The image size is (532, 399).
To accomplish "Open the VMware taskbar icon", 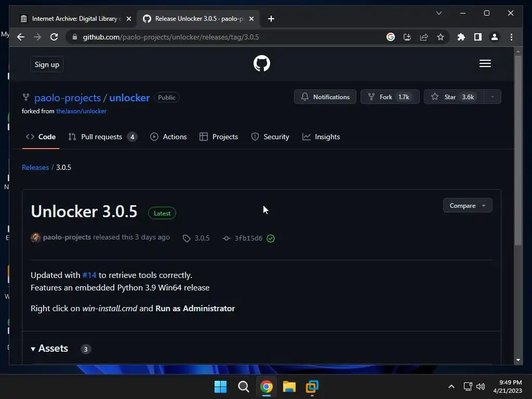I will point(312,387).
